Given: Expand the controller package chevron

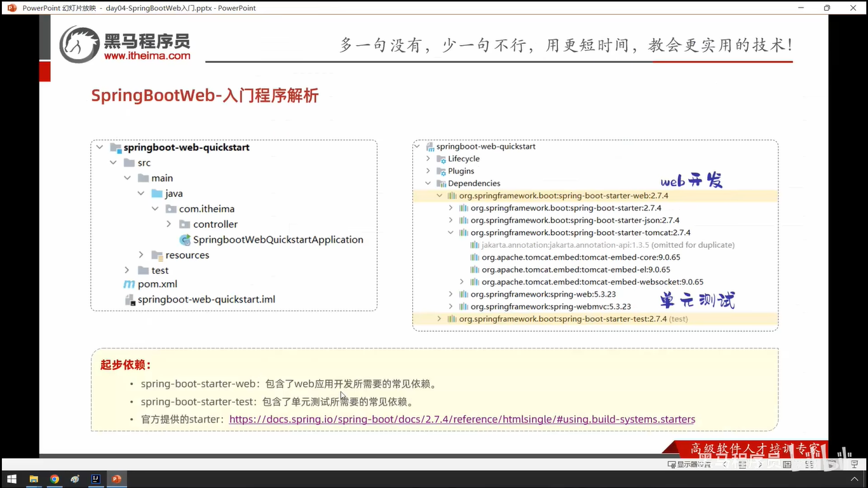Looking at the screenshot, I should pyautogui.click(x=168, y=224).
